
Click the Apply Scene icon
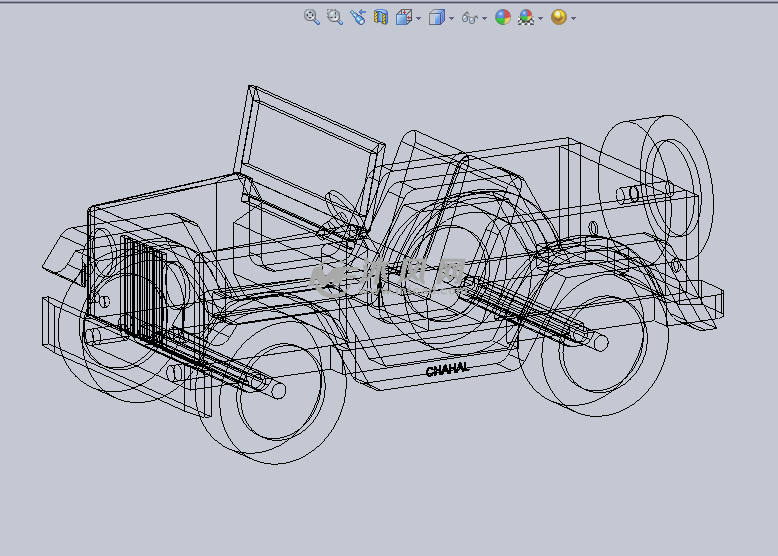pos(526,17)
